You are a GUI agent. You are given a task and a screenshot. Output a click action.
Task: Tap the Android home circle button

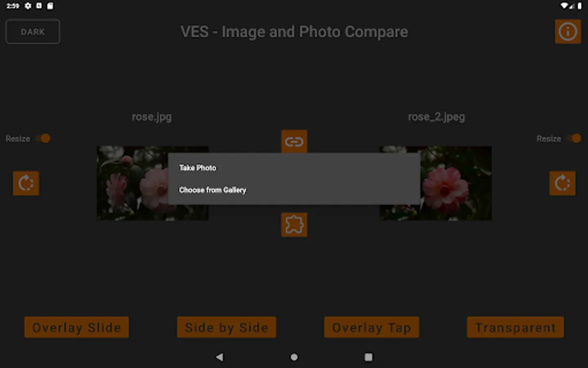[294, 357]
